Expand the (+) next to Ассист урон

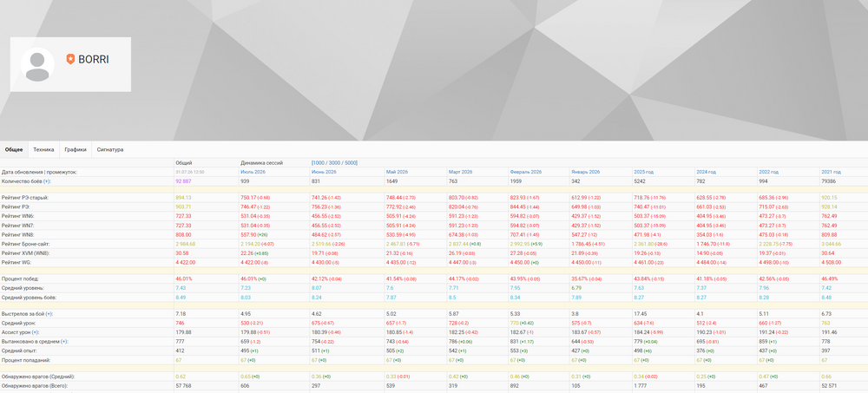point(36,332)
